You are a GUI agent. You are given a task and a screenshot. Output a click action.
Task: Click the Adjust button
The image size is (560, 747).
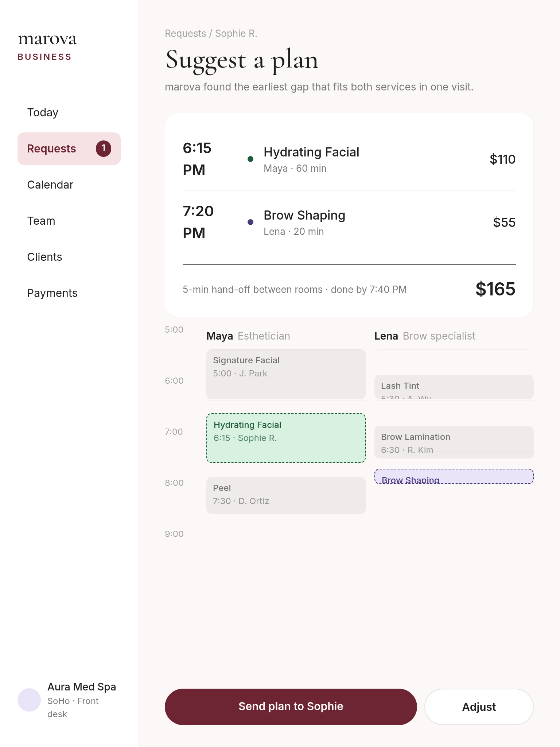click(x=479, y=707)
